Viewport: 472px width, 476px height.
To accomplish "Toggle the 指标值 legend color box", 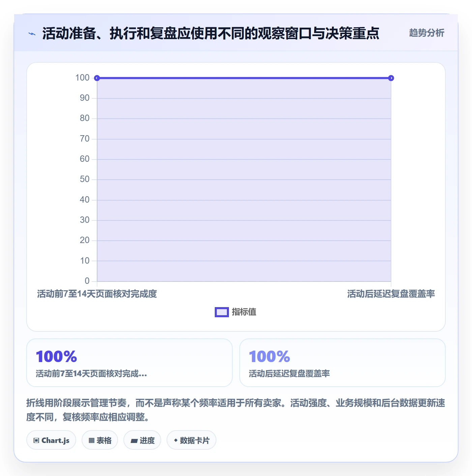I will click(x=222, y=312).
